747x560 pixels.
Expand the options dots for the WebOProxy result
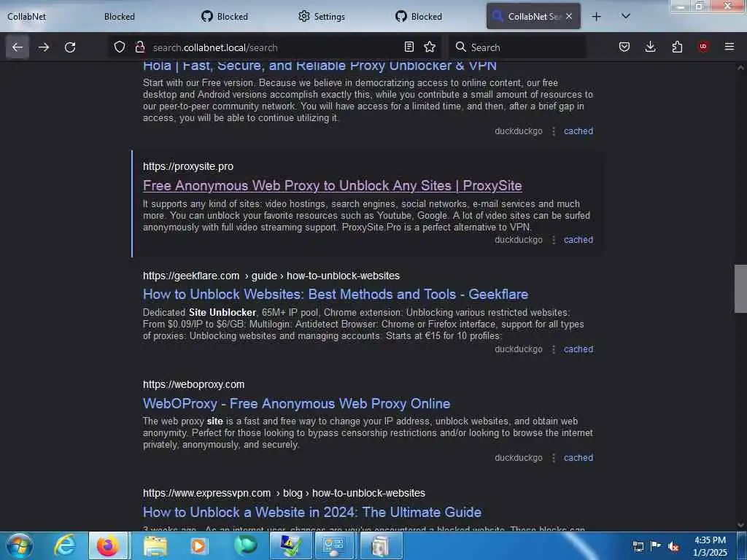click(x=554, y=458)
